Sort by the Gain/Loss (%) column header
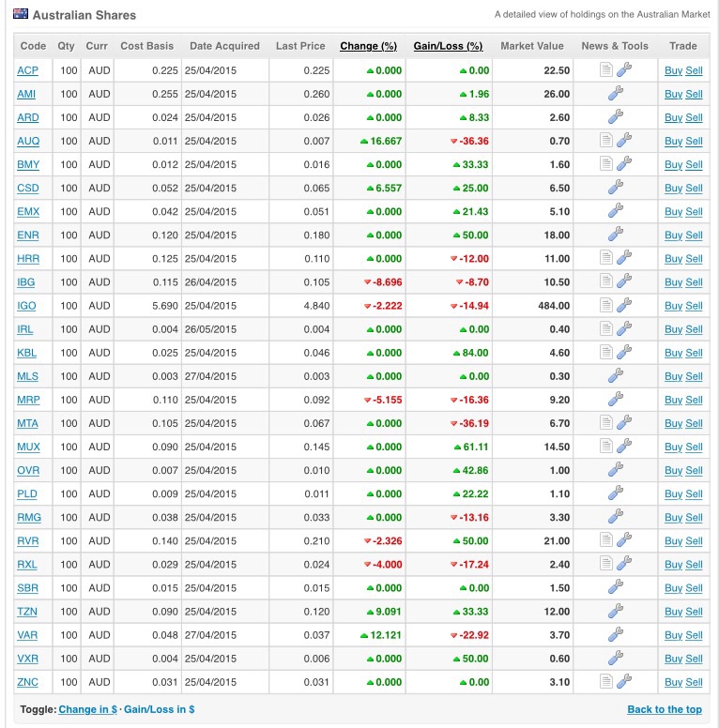The height and width of the screenshot is (728, 719). (x=449, y=46)
